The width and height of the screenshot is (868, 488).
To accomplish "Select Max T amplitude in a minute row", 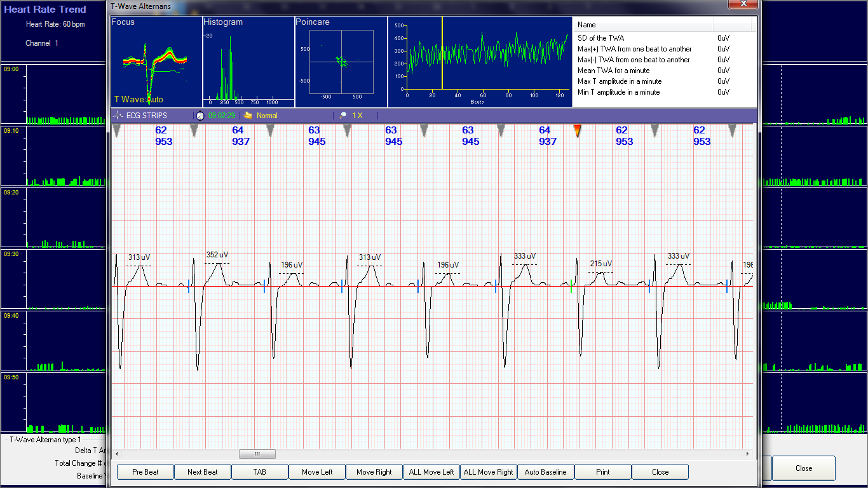I will point(665,81).
